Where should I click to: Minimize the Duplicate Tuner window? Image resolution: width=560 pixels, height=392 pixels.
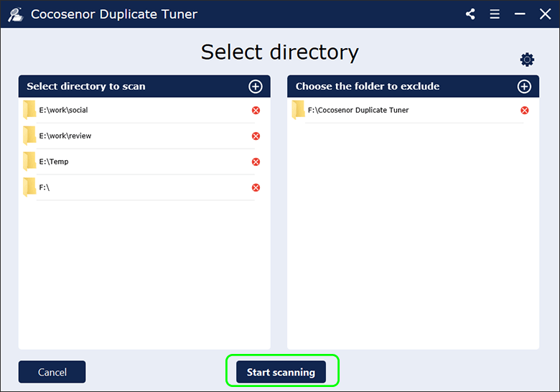520,14
